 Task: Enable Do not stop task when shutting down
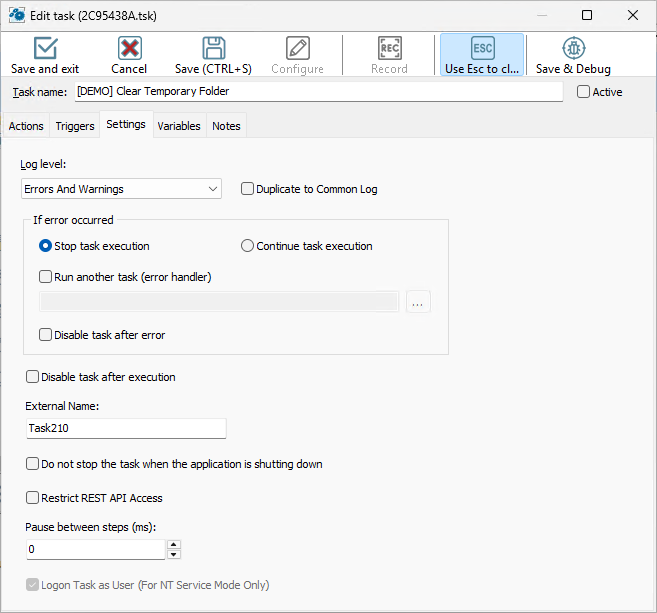click(x=32, y=463)
